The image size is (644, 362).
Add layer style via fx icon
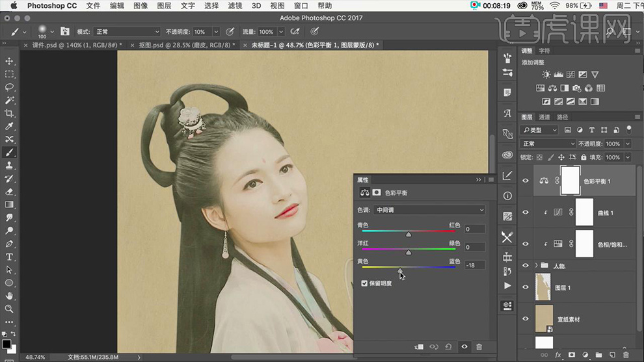pyautogui.click(x=557, y=355)
